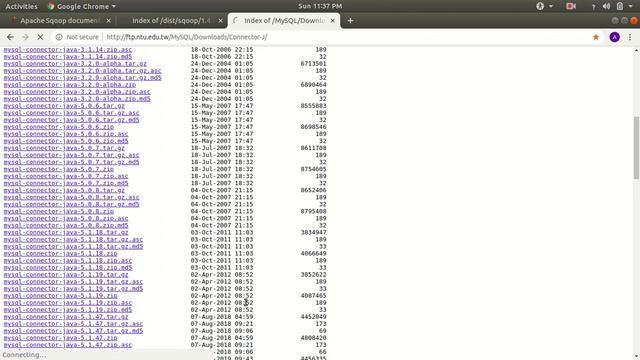Open mysql-connector-java-3.2.0-alpha.zip link
Image resolution: width=640 pixels, height=360 pixels.
coord(70,84)
